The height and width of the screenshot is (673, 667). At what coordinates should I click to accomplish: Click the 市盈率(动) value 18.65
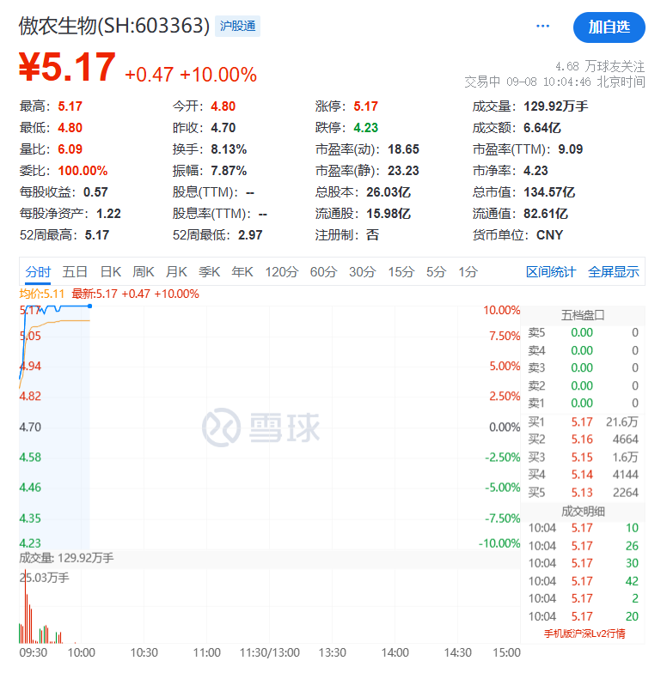[403, 149]
